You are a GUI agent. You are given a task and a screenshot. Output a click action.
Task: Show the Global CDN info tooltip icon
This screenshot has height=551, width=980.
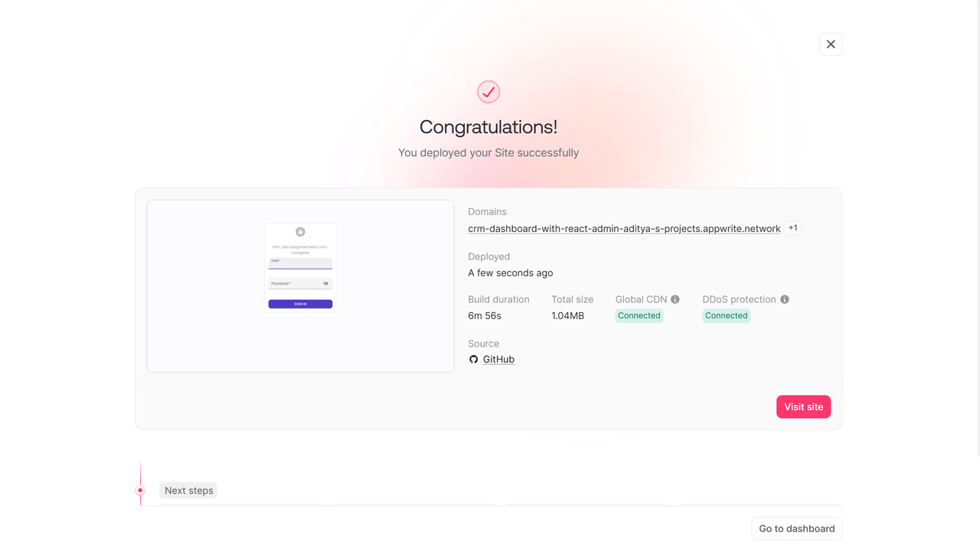pos(675,299)
